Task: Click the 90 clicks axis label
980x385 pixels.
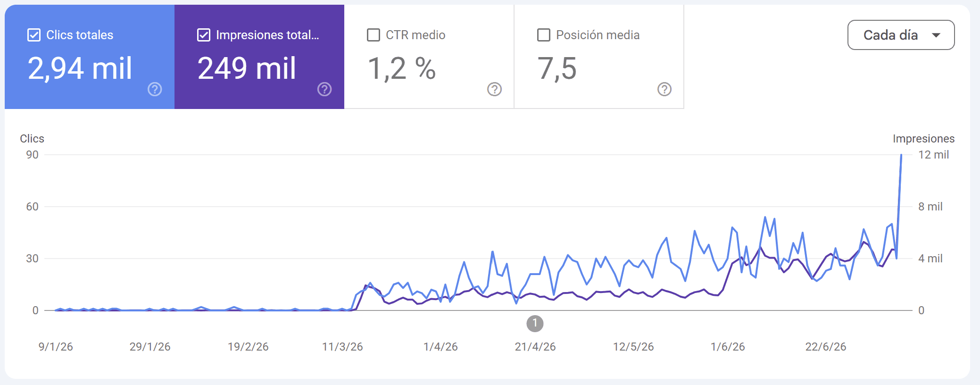Action: point(33,155)
